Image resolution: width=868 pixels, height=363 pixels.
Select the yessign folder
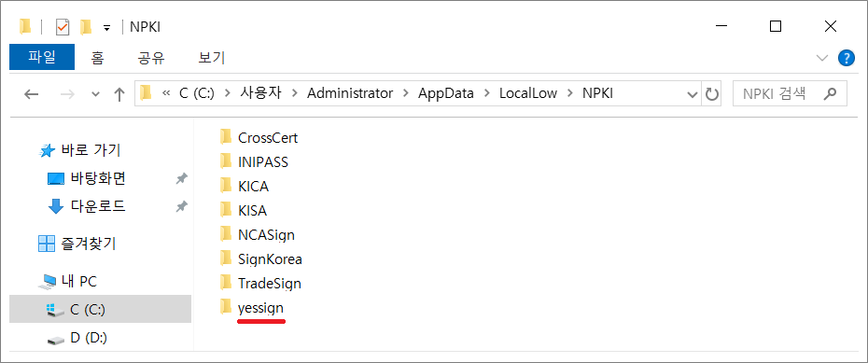251,308
